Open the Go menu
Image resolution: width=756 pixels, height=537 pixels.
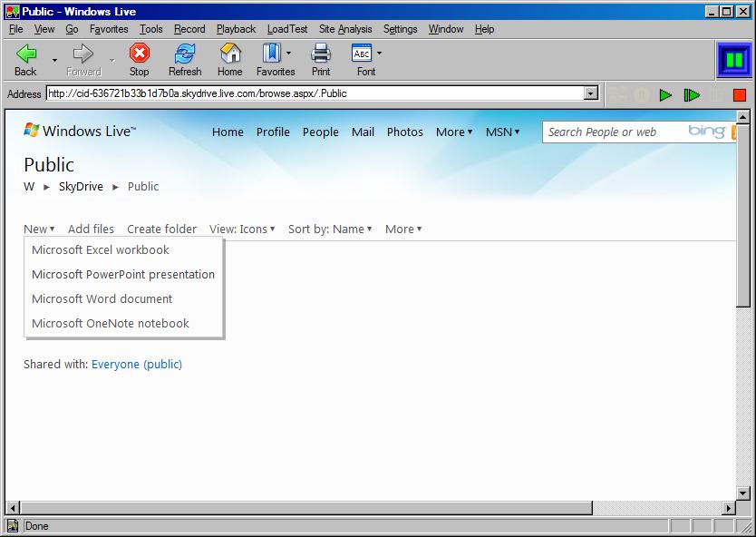tap(72, 29)
